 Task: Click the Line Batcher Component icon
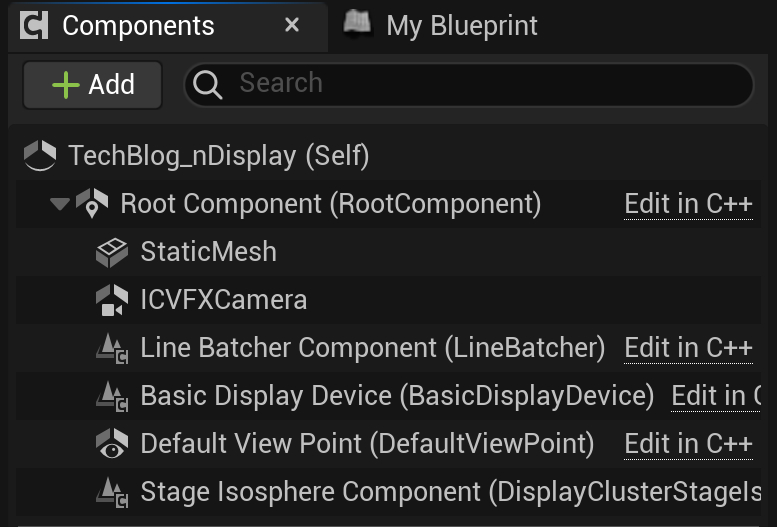[112, 348]
